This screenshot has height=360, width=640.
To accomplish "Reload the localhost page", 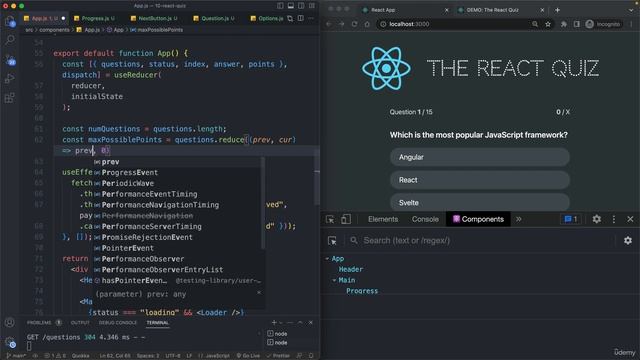I will coord(354,24).
